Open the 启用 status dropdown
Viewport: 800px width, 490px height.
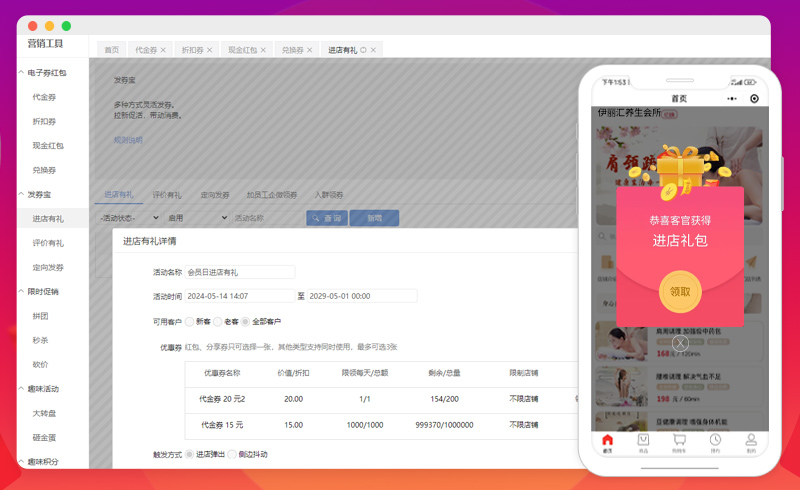coord(197,218)
